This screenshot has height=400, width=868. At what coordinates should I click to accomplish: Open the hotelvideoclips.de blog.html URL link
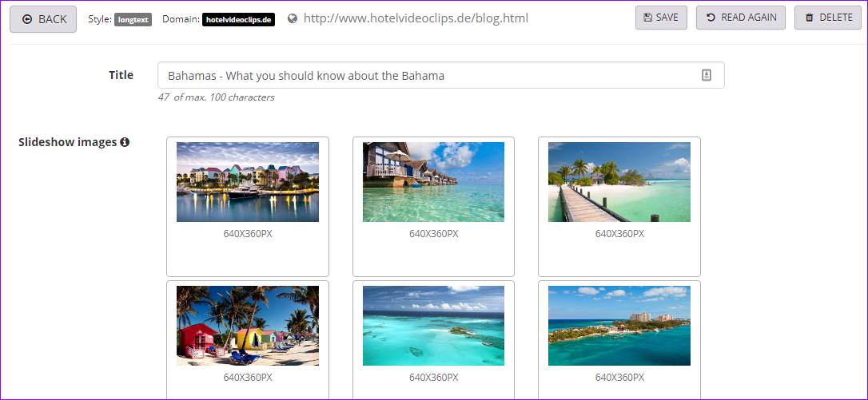click(x=416, y=18)
